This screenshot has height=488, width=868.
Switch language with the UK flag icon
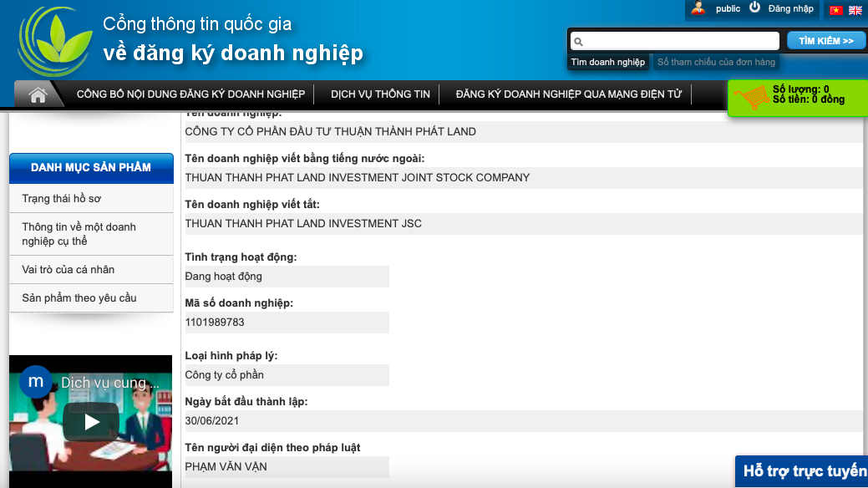pyautogui.click(x=855, y=10)
